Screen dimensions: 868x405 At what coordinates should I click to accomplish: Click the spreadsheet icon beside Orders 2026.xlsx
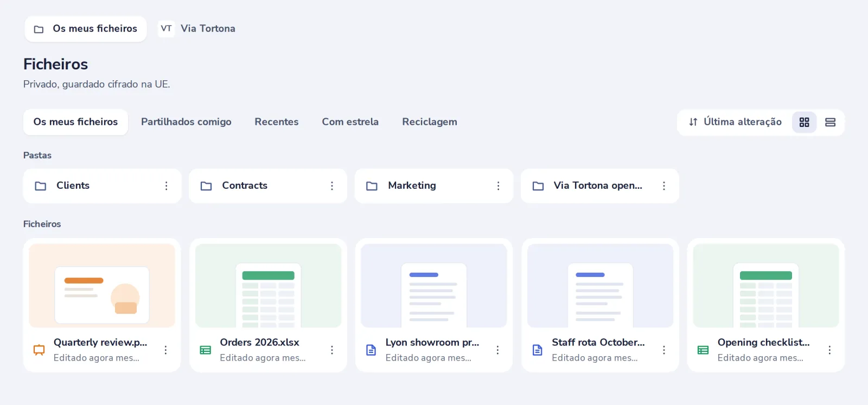205,350
